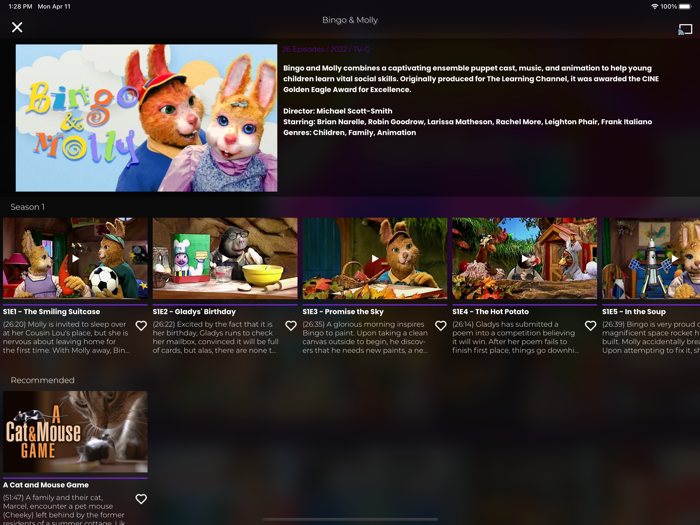The height and width of the screenshot is (525, 700).
Task: Read Promise the Sky episode description
Action: click(366, 338)
